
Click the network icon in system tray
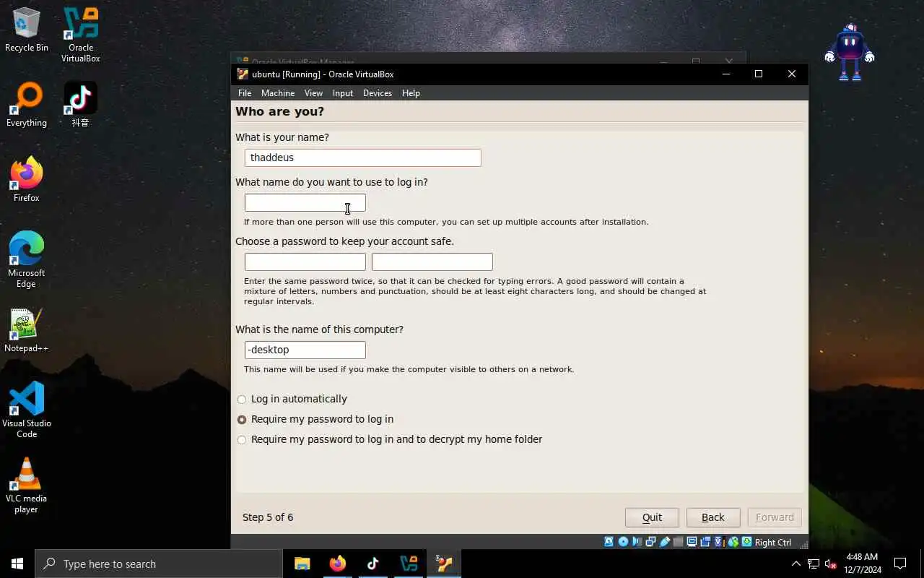tap(814, 564)
